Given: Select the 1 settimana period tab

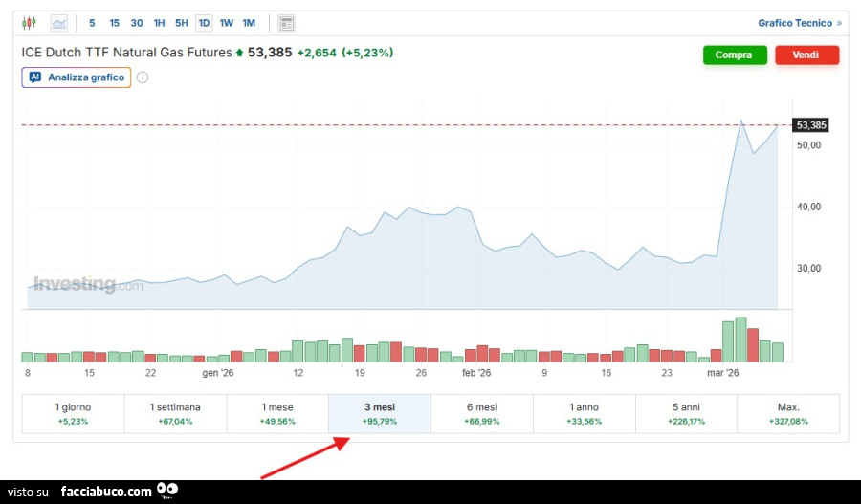Looking at the screenshot, I should pos(175,413).
